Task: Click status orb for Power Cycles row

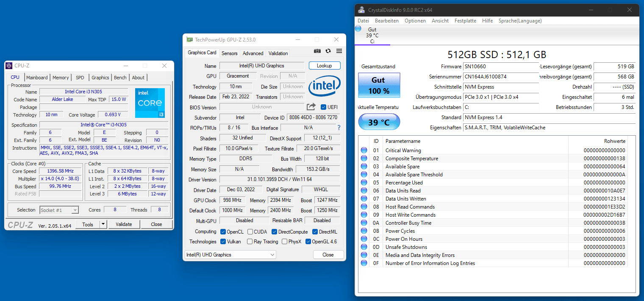Action: coord(364,231)
